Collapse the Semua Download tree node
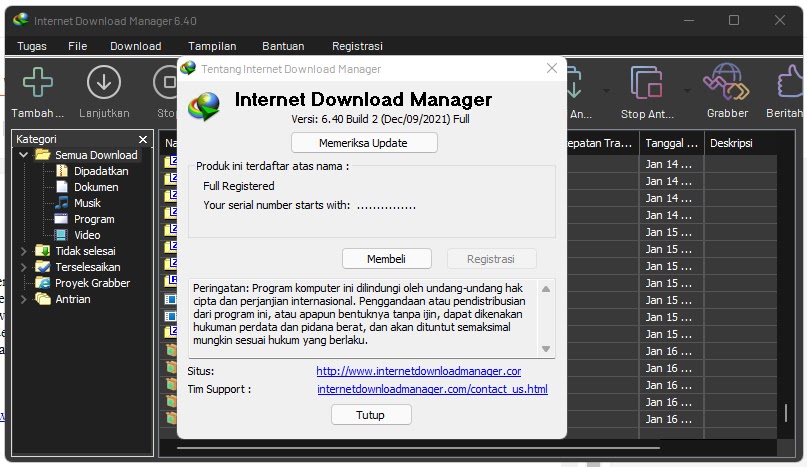This screenshot has width=807, height=467. pyautogui.click(x=23, y=154)
